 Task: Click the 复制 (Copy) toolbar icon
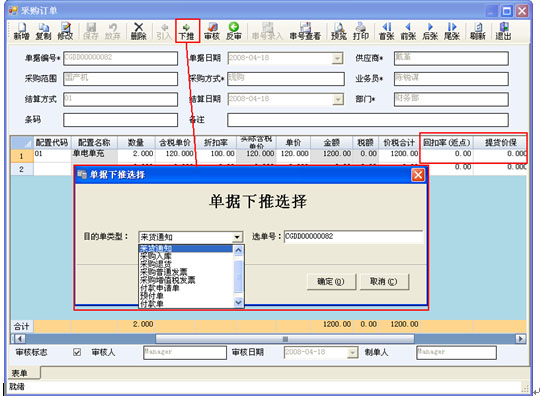pyautogui.click(x=43, y=31)
